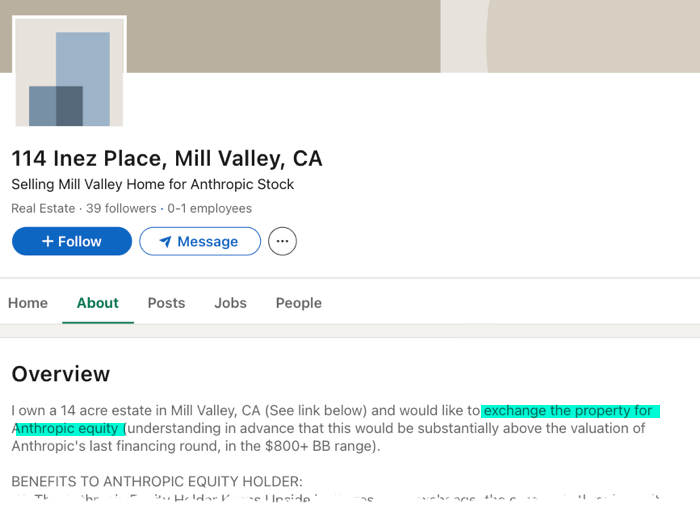Screen dimensions: 700x522
Task: Open the more options ellipsis menu
Action: point(282,241)
